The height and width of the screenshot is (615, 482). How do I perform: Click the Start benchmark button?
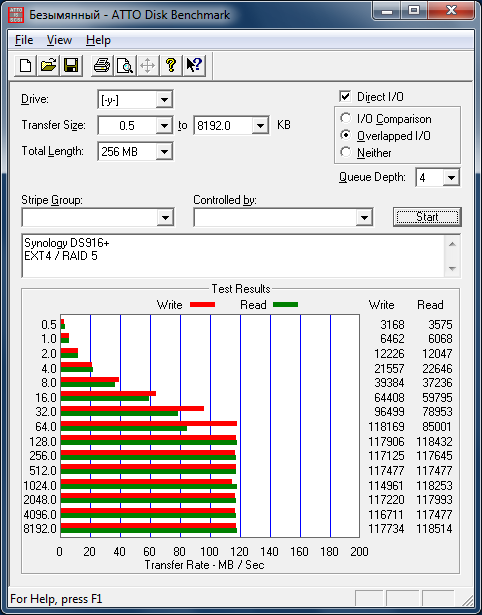427,217
